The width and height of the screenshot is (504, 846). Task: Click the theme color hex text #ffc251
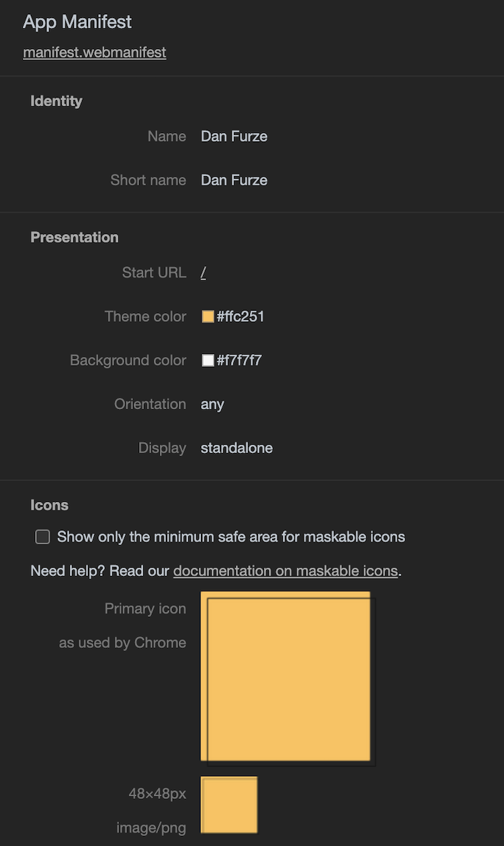tap(241, 316)
